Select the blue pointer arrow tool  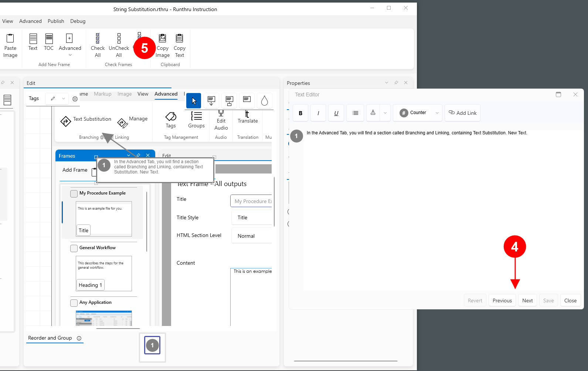tap(194, 101)
